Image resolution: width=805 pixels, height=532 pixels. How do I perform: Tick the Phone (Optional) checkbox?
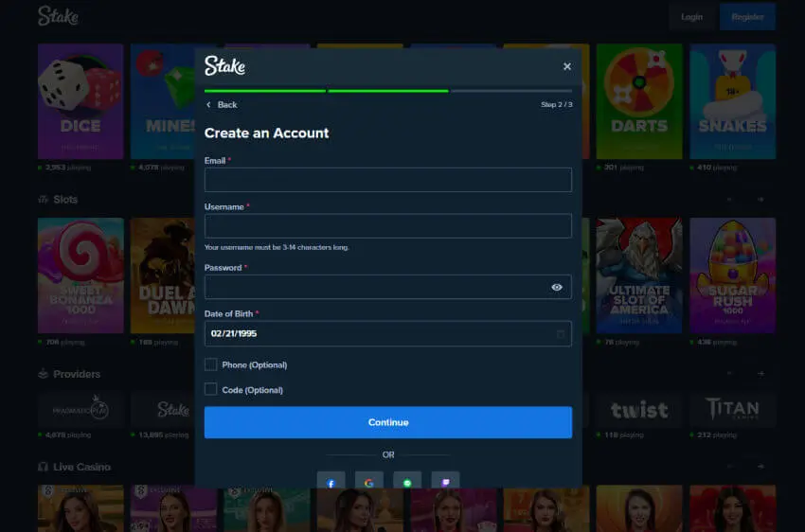210,364
